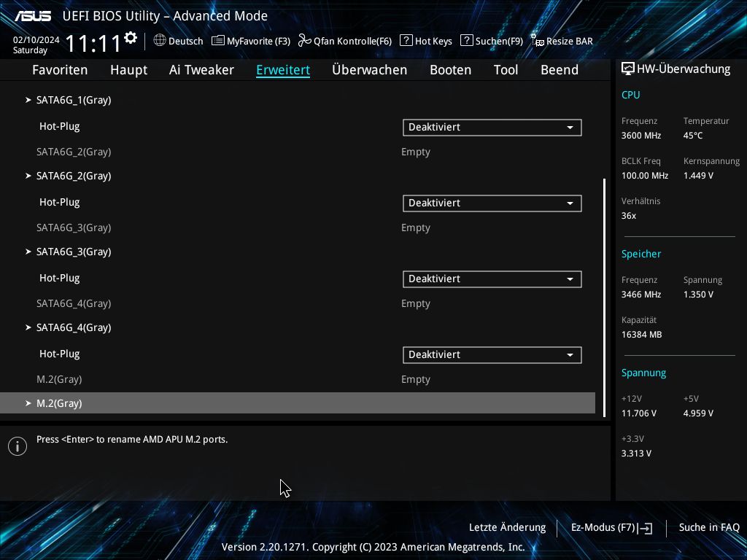This screenshot has width=747, height=560.
Task: Open Hot-Plug dropdown below SATA6G_4(Gray) submenu
Action: (492, 355)
